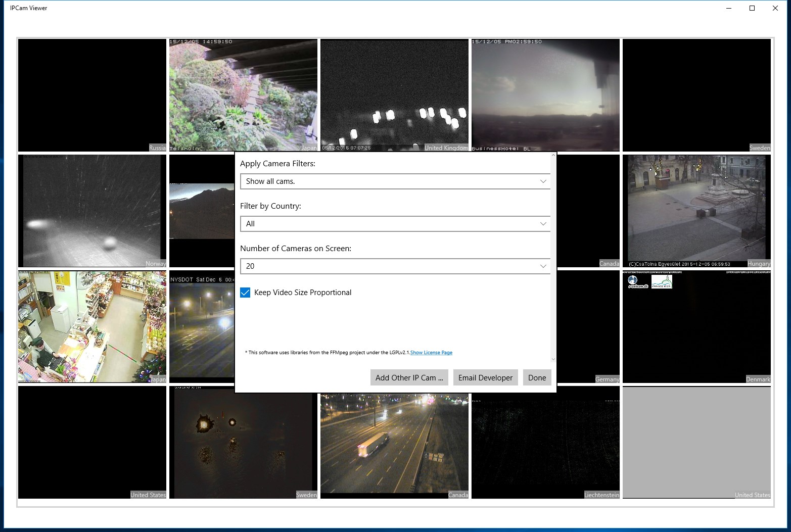Select the bottom-left United States camera
The height and width of the screenshot is (532, 791).
[x=91, y=443]
